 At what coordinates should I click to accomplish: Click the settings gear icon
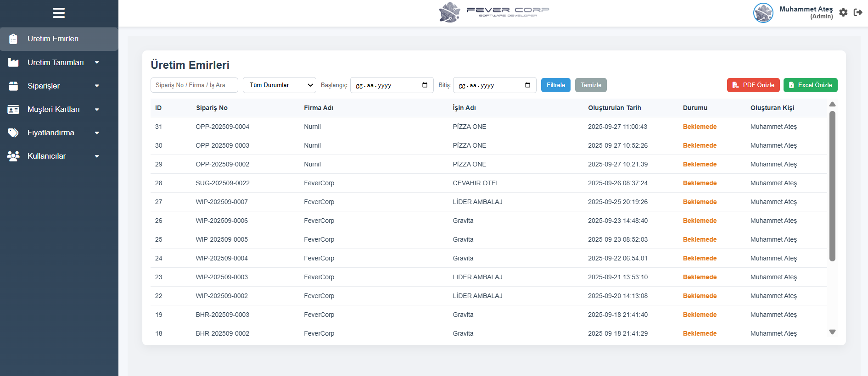843,12
